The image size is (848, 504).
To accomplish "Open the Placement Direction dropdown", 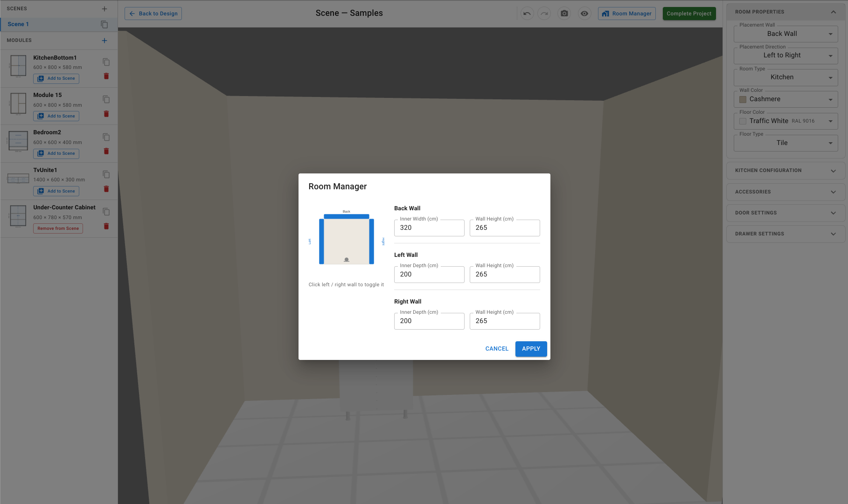I will tap(786, 55).
